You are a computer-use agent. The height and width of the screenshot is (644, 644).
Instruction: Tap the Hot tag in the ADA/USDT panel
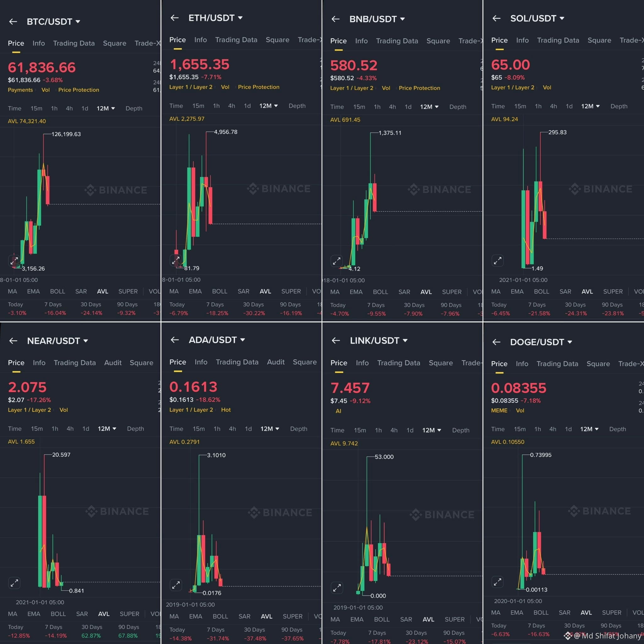click(x=226, y=410)
